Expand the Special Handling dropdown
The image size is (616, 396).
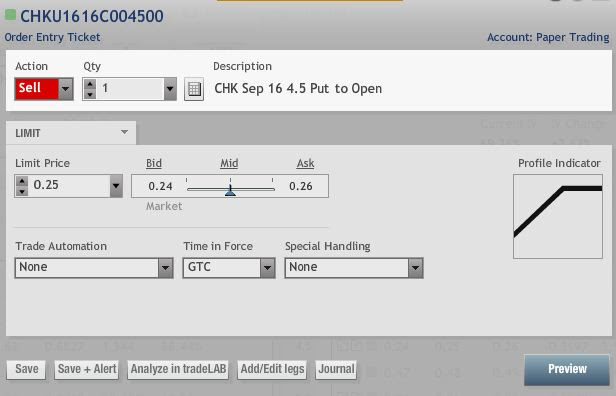tap(415, 268)
